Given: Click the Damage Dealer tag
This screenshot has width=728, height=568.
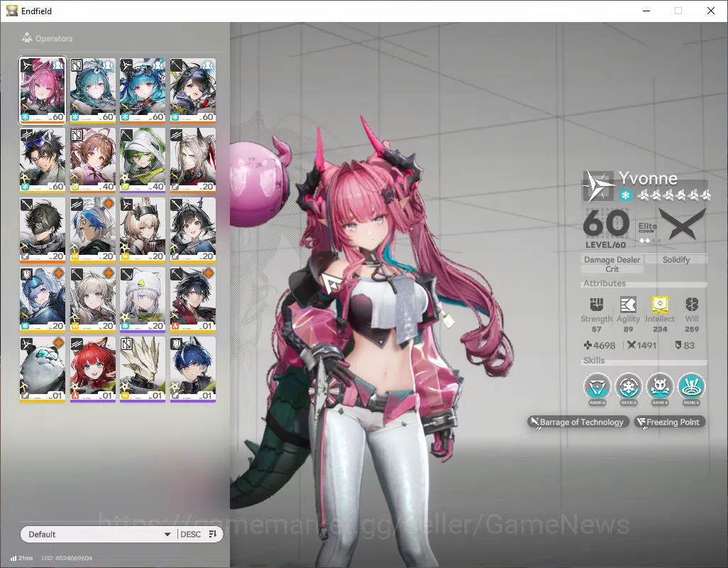Looking at the screenshot, I should [x=612, y=260].
